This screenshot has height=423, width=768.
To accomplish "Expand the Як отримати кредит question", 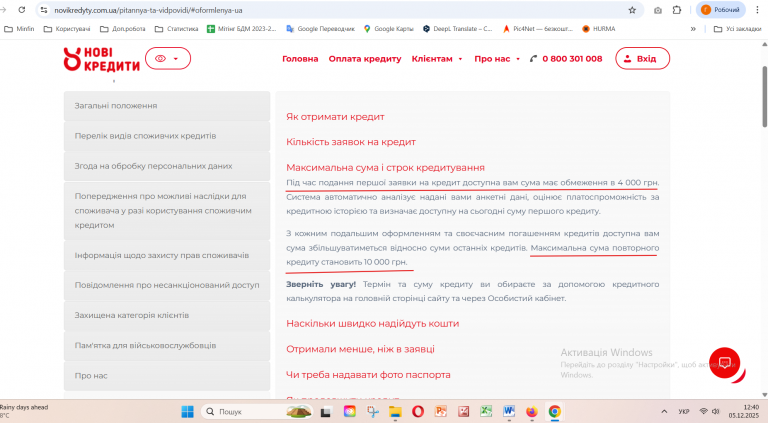I will [x=335, y=117].
